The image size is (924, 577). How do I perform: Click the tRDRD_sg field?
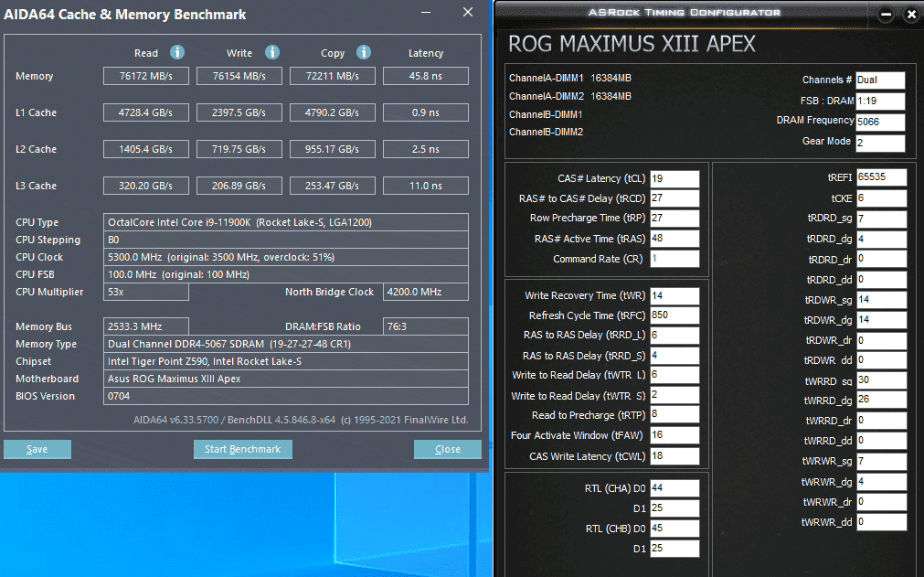point(881,219)
